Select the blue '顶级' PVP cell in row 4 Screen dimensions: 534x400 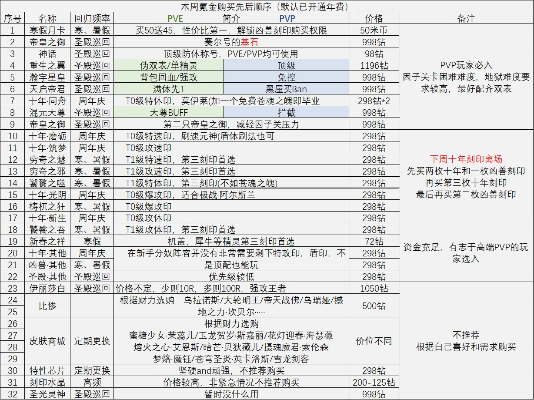point(286,65)
